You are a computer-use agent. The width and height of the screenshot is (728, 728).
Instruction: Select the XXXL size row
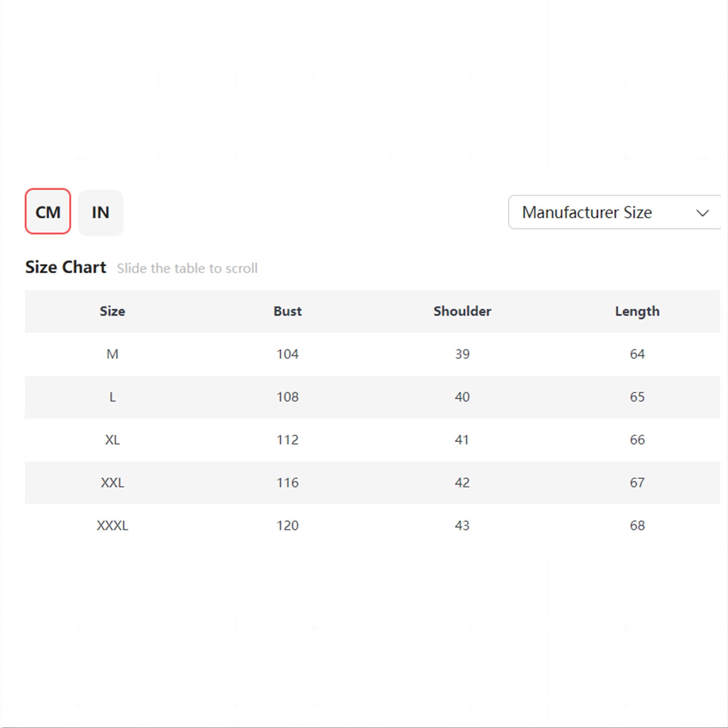click(372, 526)
